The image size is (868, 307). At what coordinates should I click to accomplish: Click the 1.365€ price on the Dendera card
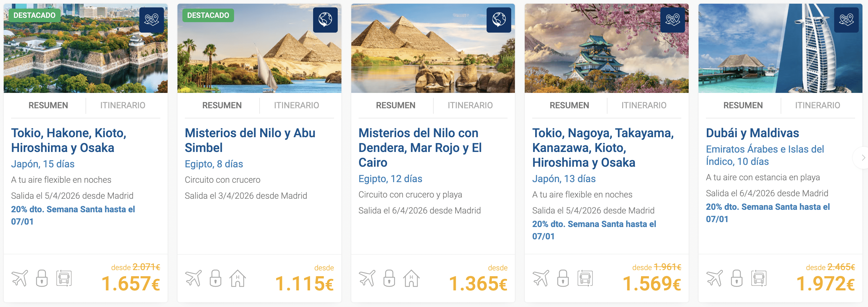point(478,283)
